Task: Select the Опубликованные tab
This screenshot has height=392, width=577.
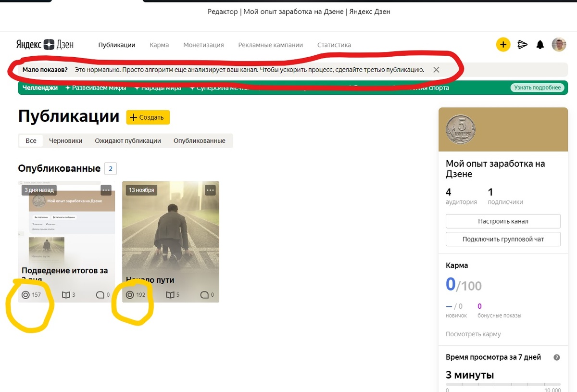Action: coord(200,140)
